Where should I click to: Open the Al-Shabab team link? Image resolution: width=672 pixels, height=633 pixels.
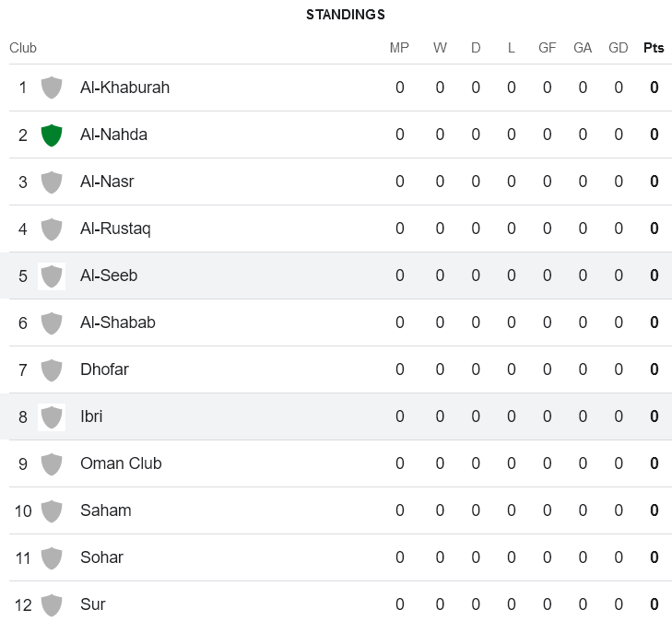tap(117, 322)
